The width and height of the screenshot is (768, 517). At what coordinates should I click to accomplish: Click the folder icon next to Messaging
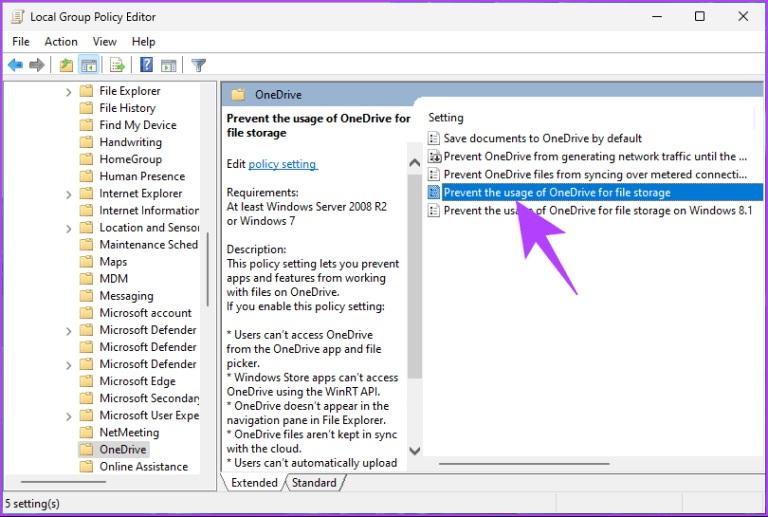86,296
